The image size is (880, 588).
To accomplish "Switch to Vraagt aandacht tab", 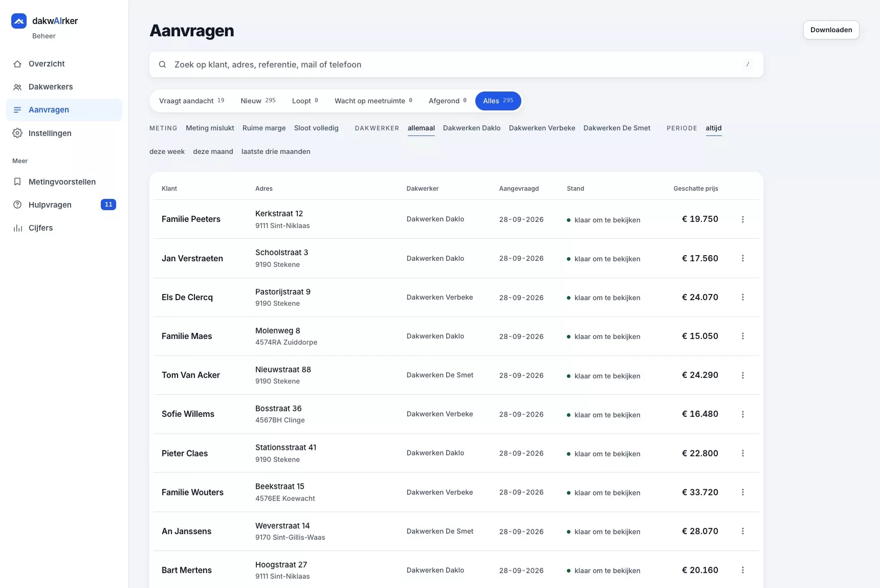I will click(192, 101).
